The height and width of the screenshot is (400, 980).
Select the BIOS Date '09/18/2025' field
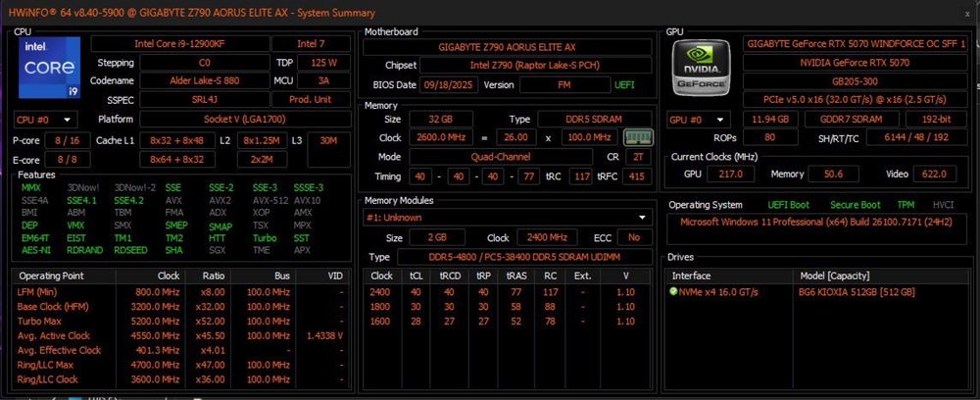click(x=449, y=84)
